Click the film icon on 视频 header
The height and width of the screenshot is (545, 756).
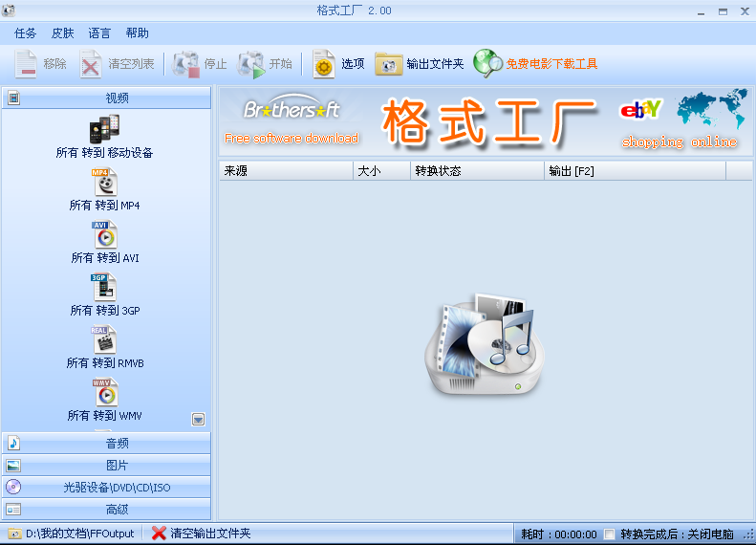[x=13, y=98]
